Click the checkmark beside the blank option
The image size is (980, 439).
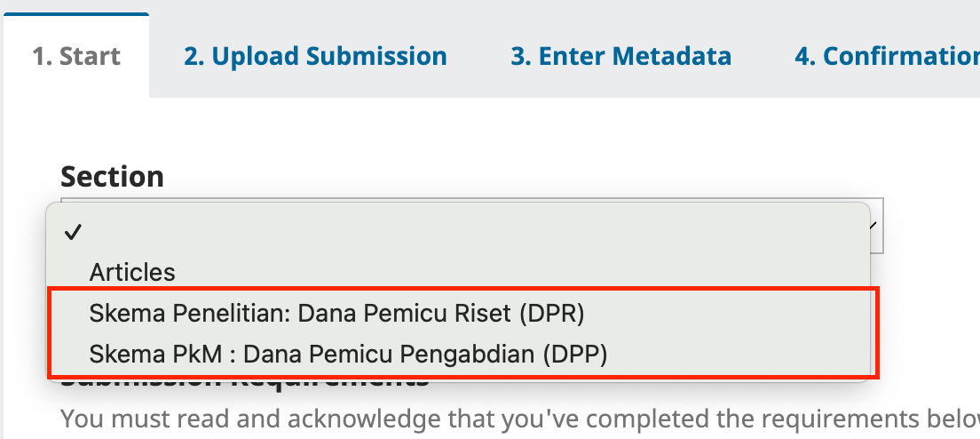pyautogui.click(x=73, y=233)
